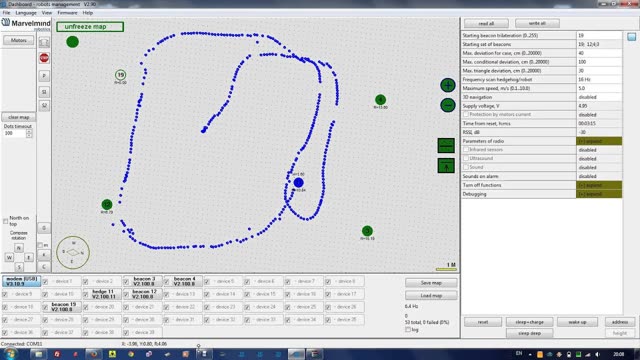Screen dimensions: 640x360
Task: Click the C toolbar button
Action: point(44,267)
